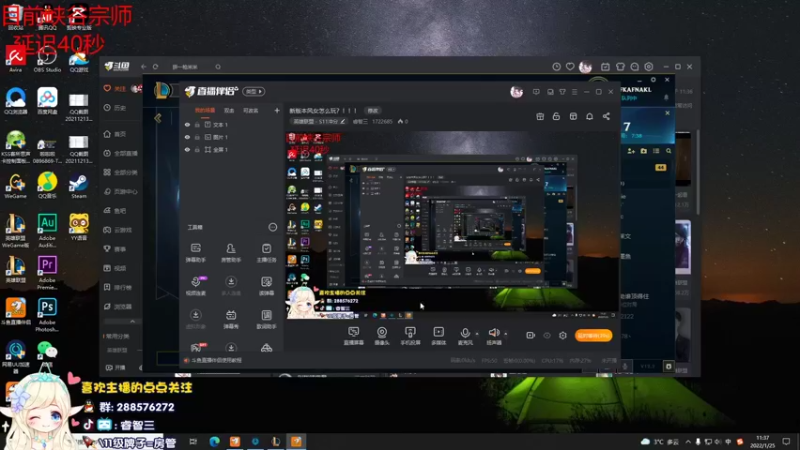Open the streaming companion tutorial link
This screenshot has width=800, height=450.
(213, 360)
